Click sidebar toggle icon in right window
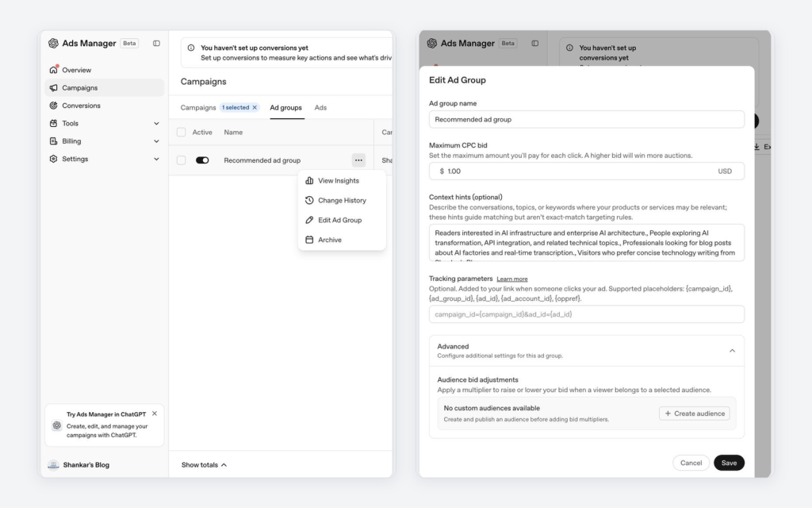This screenshot has width=812, height=508. pyautogui.click(x=535, y=43)
